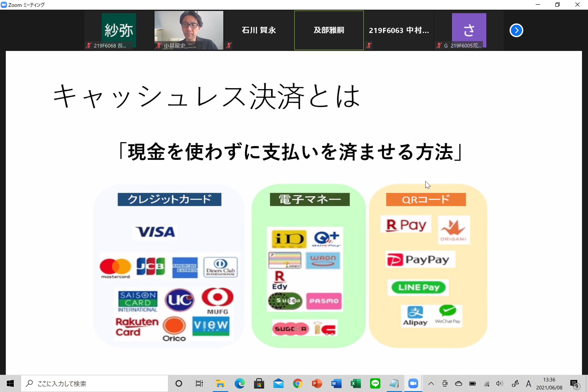
Task: Expand hidden system tray icons
Action: (431, 383)
